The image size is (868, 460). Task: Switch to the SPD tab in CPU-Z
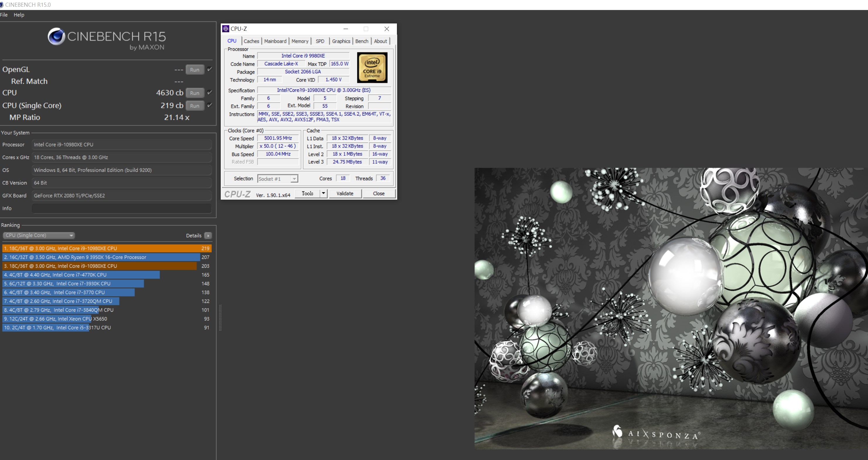(x=320, y=41)
